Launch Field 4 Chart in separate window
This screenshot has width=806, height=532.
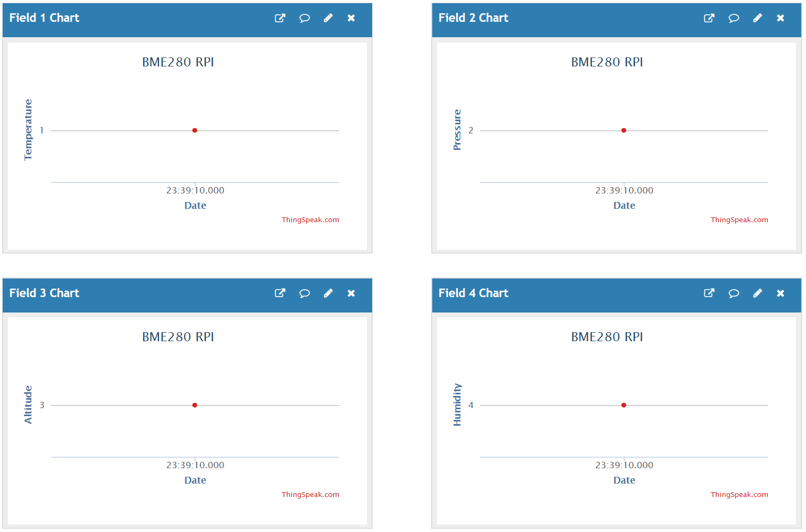pyautogui.click(x=709, y=293)
